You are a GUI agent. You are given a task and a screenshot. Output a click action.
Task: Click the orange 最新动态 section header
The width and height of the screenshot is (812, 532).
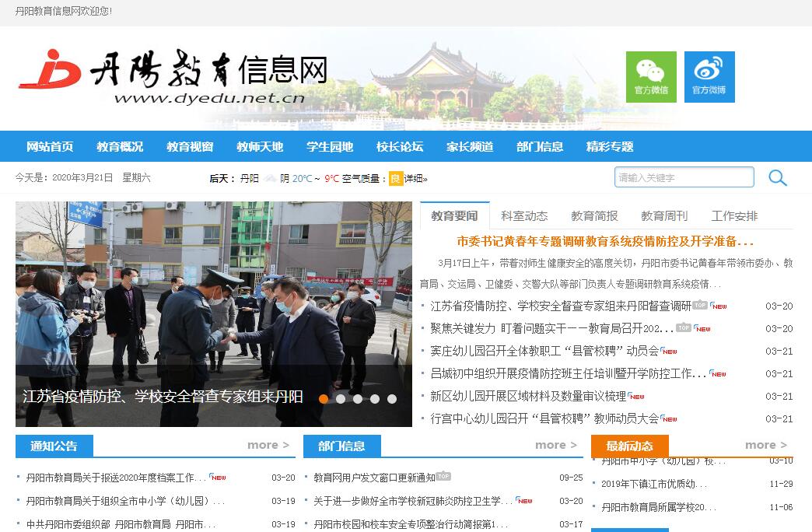630,446
